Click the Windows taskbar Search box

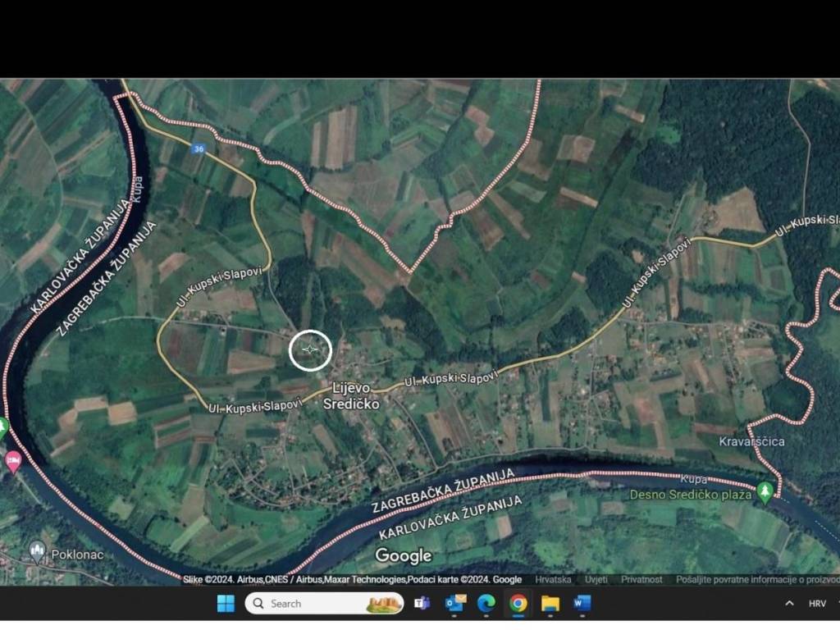tap(324, 604)
